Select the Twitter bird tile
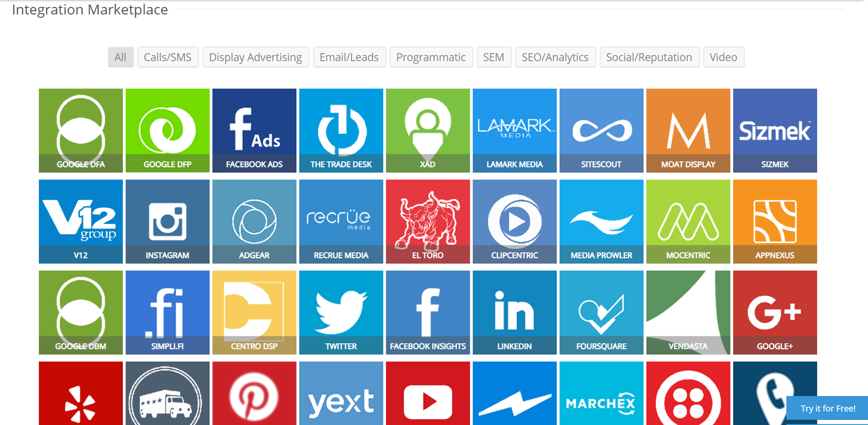This screenshot has height=425, width=868. coord(341,312)
